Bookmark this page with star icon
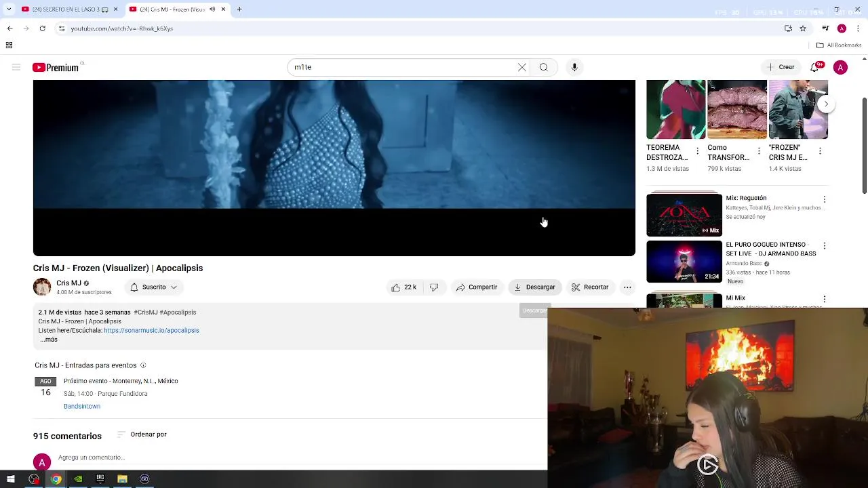The width and height of the screenshot is (868, 488). click(803, 28)
